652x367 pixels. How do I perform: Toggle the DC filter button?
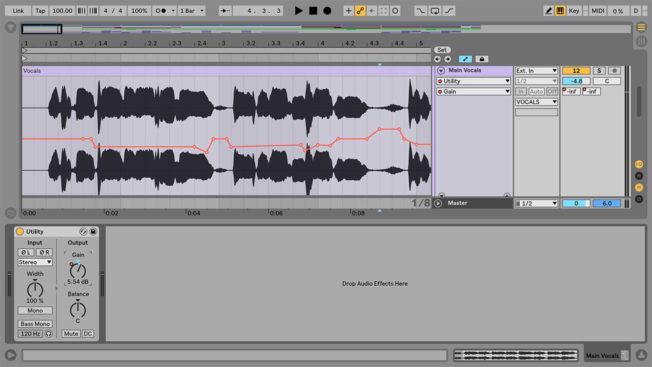88,334
